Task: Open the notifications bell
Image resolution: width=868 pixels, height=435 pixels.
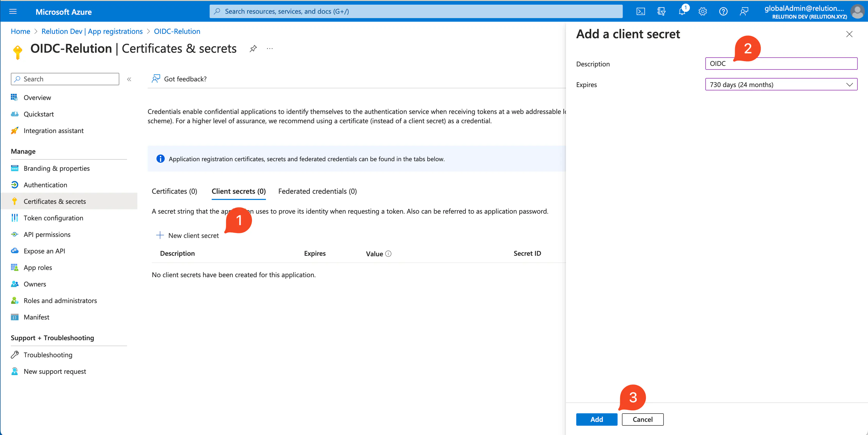Action: (x=682, y=11)
